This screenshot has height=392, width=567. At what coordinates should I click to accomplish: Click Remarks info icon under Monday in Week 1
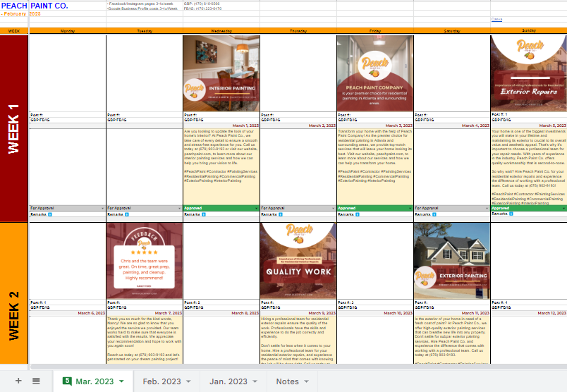50,214
